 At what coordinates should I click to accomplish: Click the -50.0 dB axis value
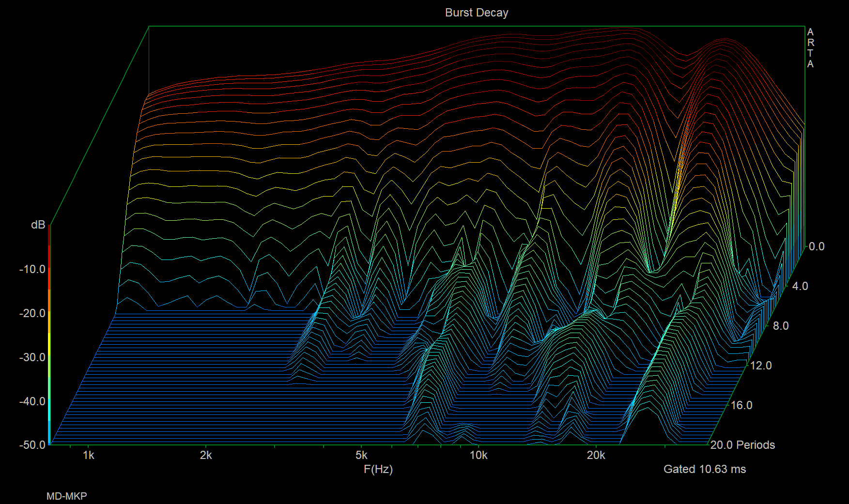pyautogui.click(x=32, y=444)
